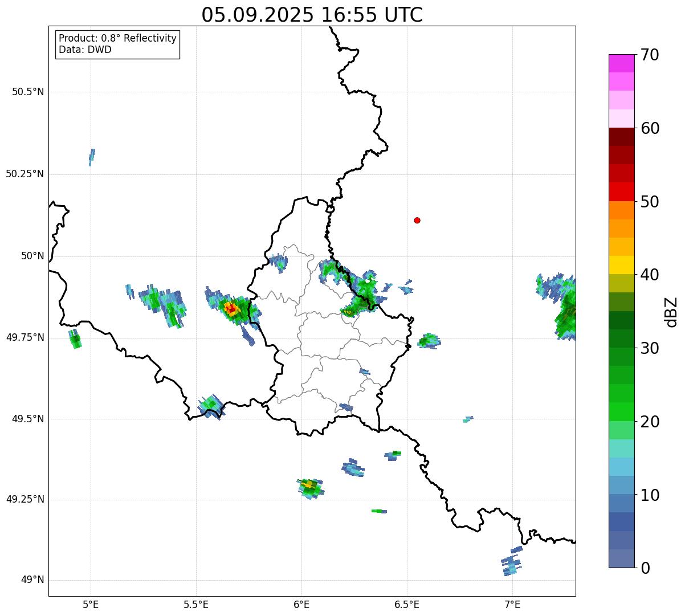685x616 pixels.
Task: Select the colorbar tick label 50
Action: point(649,202)
